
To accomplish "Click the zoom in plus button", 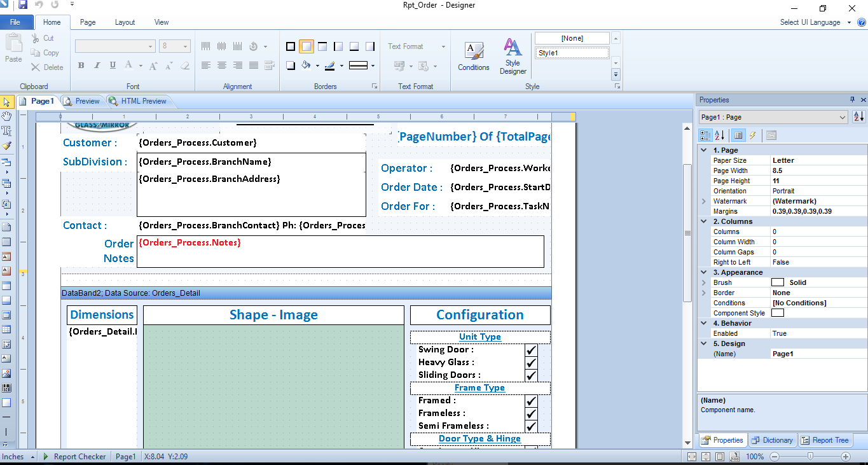I will [846, 457].
